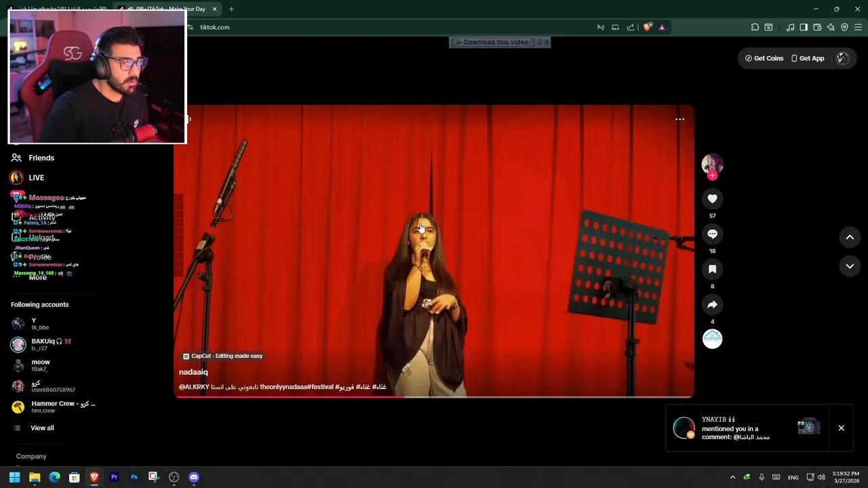The image size is (868, 488).
Task: Close the TikTok browser tab
Action: click(x=215, y=9)
